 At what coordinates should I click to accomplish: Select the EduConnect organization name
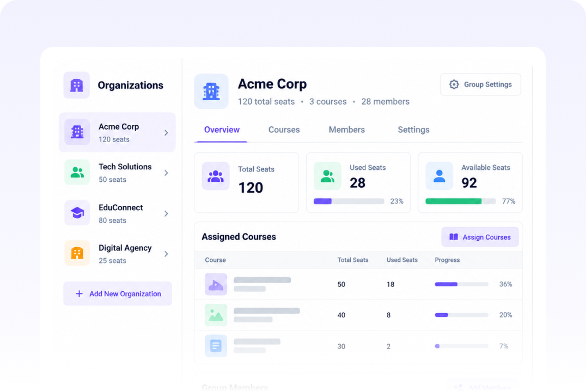tap(121, 207)
